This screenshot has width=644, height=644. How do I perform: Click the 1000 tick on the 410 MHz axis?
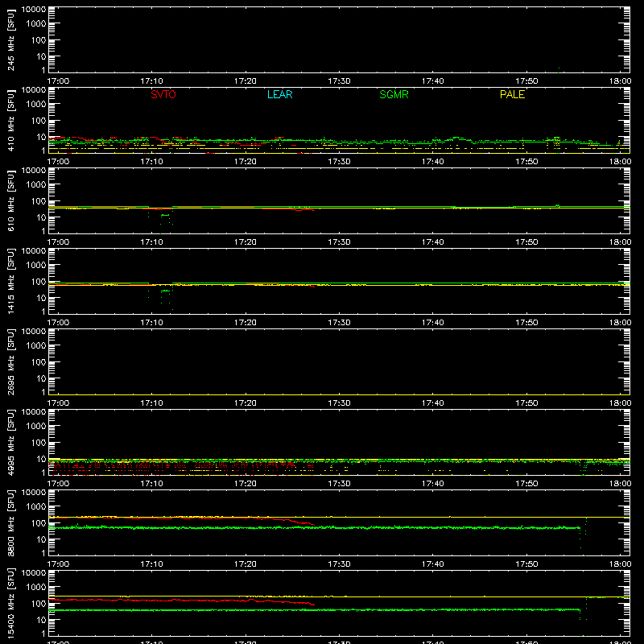36,105
